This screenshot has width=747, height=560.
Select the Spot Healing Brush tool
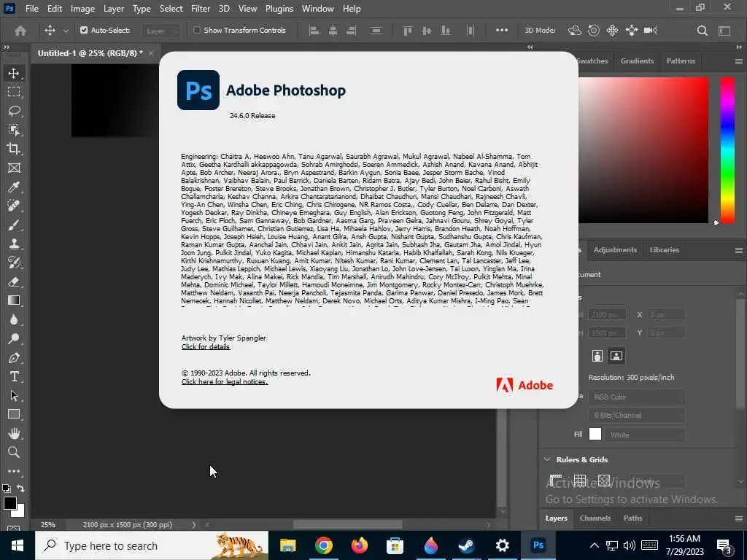(x=14, y=206)
